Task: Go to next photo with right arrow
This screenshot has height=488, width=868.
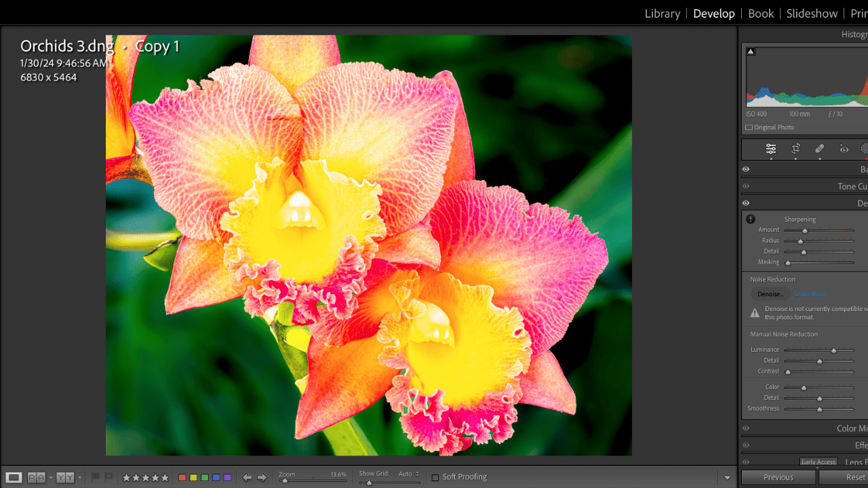Action: 262,478
